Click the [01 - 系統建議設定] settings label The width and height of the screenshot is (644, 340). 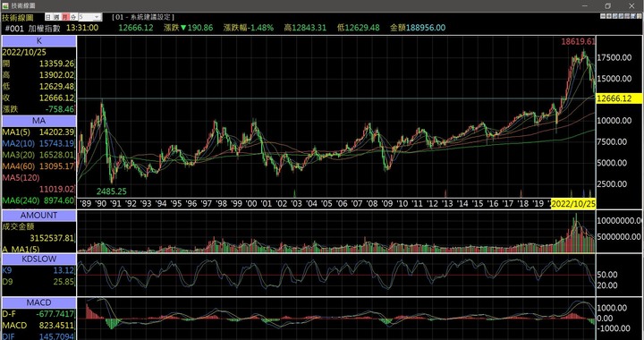pos(143,17)
